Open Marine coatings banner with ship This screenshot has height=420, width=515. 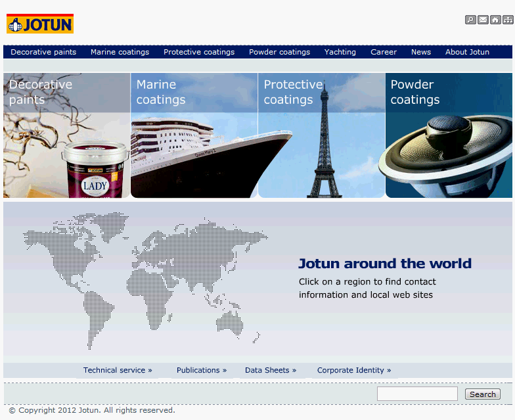point(194,135)
